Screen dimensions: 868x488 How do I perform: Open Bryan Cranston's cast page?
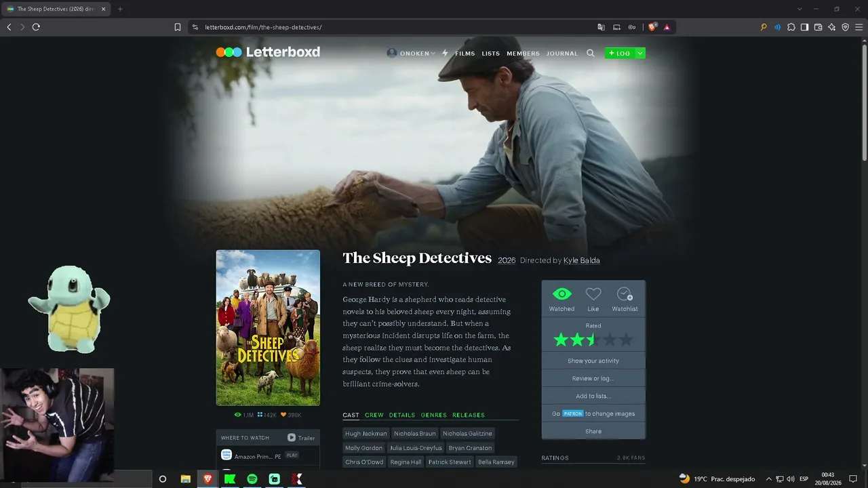(471, 448)
